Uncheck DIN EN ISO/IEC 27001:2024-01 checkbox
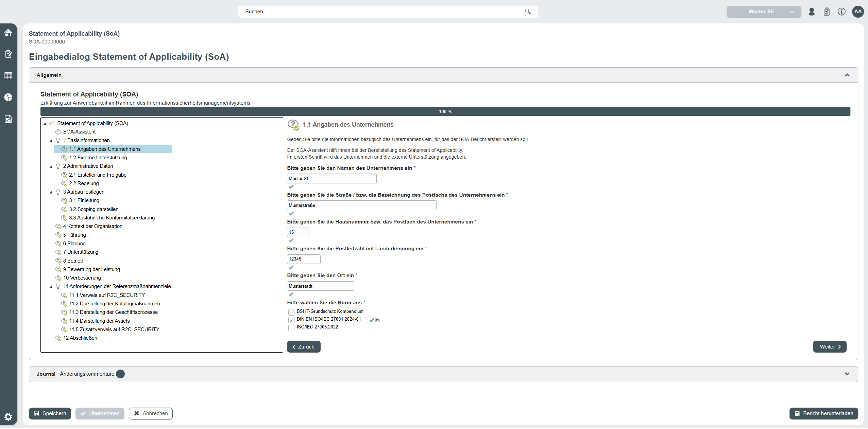The image size is (868, 429). click(x=291, y=320)
